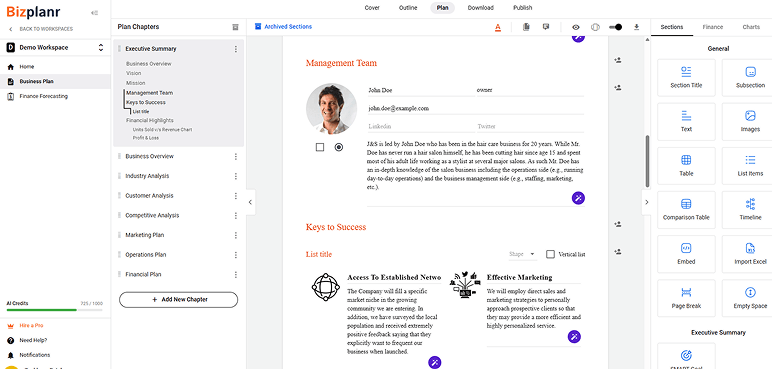
Task: Select Business Plan in sidebar
Action: tap(55, 81)
